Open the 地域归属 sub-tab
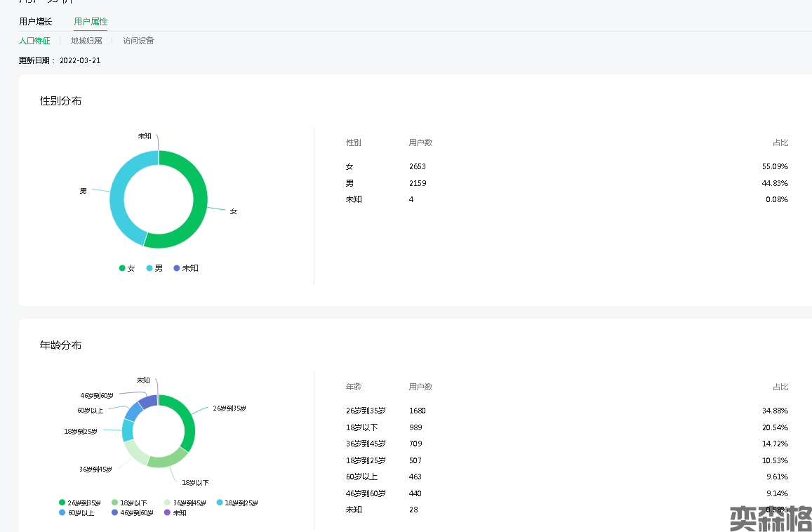This screenshot has width=812, height=532. (86, 41)
